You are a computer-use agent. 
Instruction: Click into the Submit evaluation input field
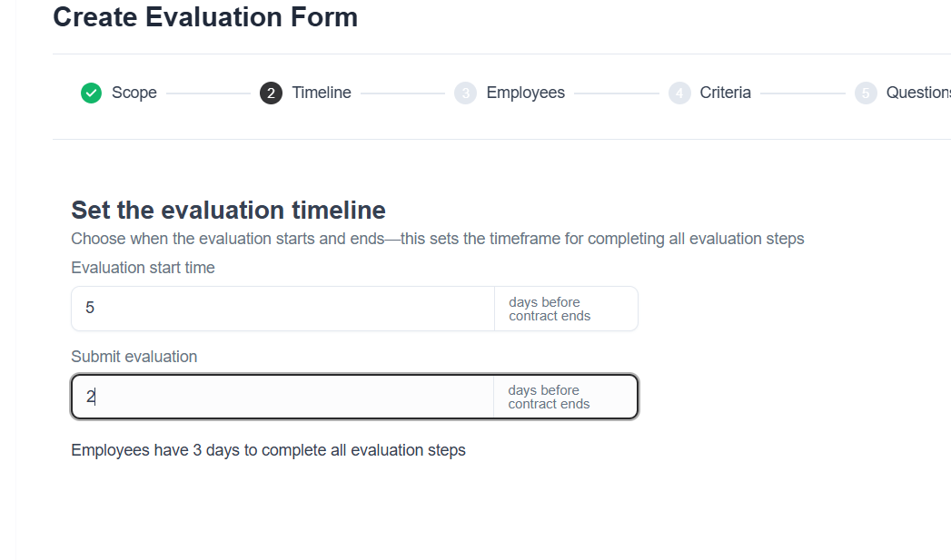[x=282, y=397]
